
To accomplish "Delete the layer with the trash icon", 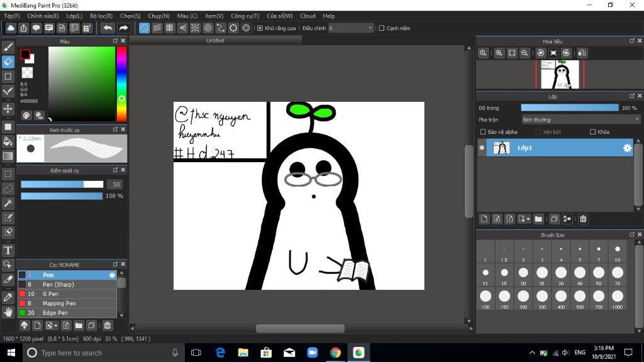I will coord(583,219).
